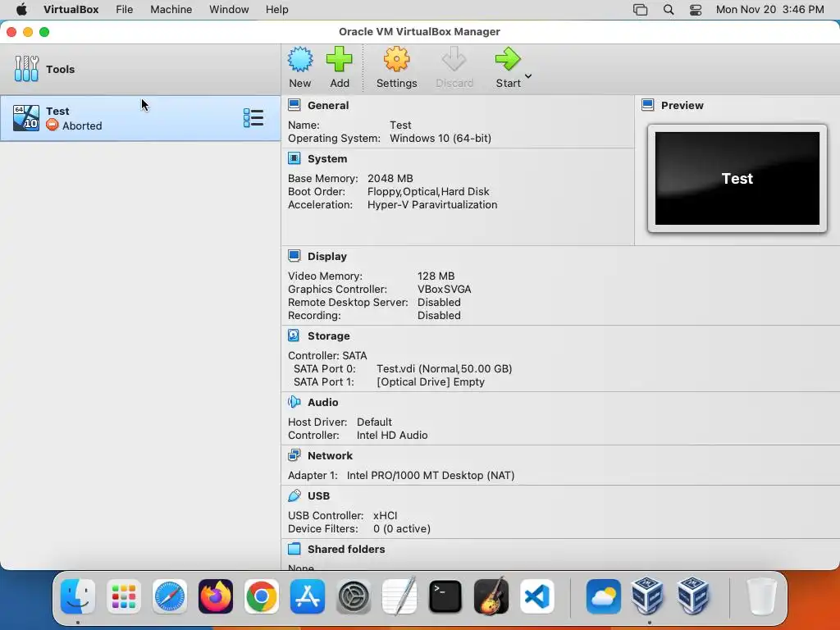Click the 2048 MB base memory value
Image resolution: width=840 pixels, height=630 pixels.
(390, 178)
